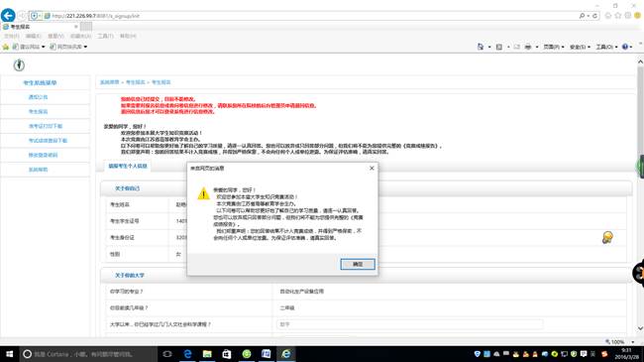This screenshot has height=362, width=644.
Task: Click the browser forward arrow
Action: [22, 16]
